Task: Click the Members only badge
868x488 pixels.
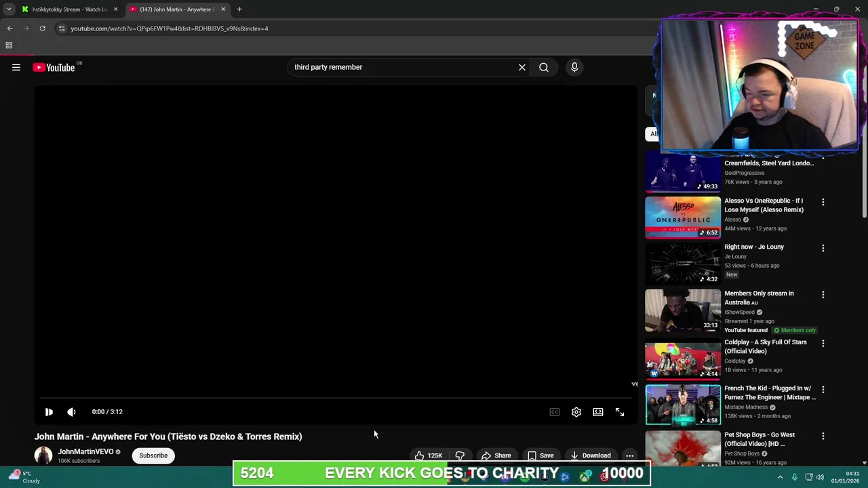Action: pyautogui.click(x=795, y=330)
